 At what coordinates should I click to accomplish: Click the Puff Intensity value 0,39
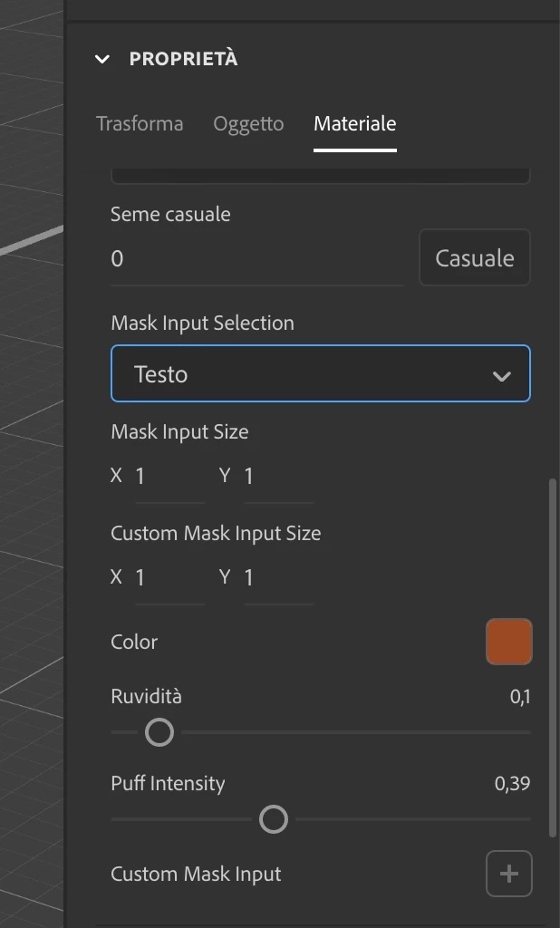tap(513, 784)
